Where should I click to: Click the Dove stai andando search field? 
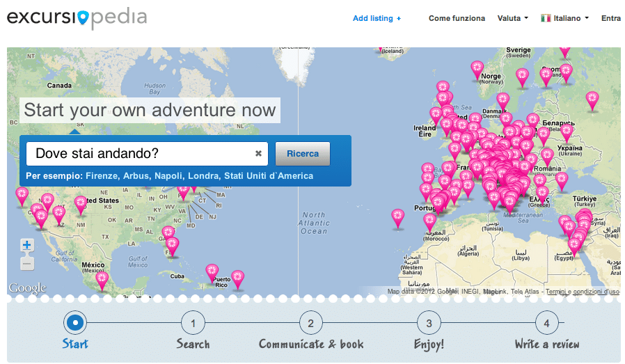pos(147,154)
